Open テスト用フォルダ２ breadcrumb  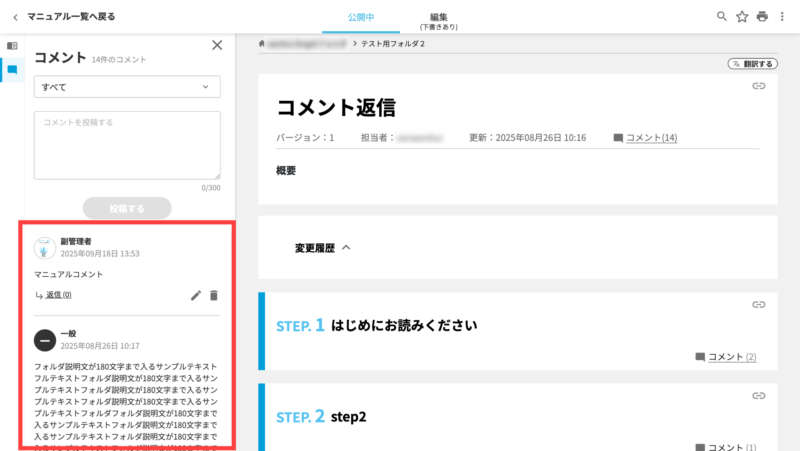click(x=393, y=44)
